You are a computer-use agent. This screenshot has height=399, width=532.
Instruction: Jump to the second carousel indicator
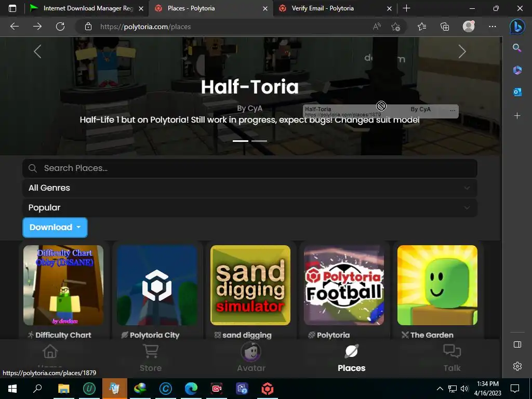coord(259,141)
